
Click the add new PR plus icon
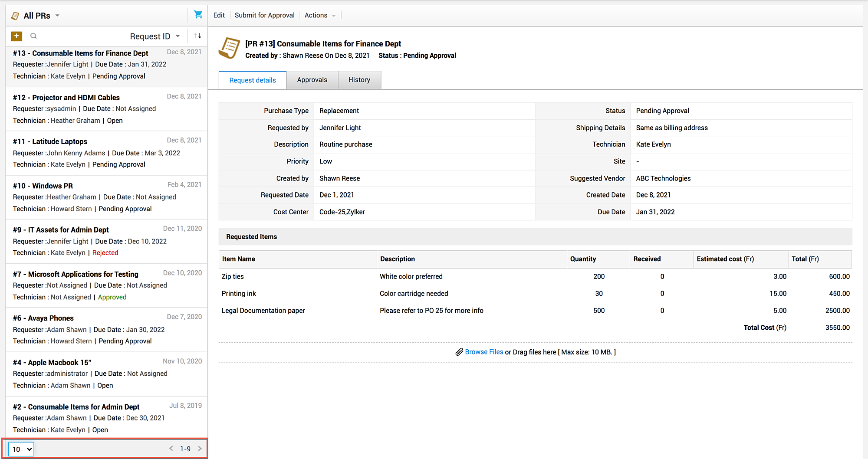pos(16,36)
